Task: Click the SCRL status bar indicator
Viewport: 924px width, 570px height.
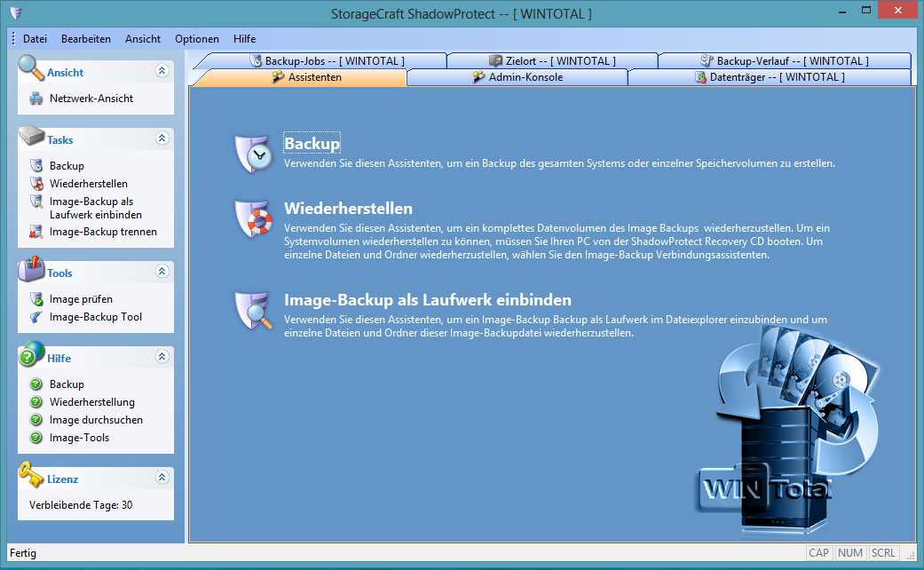Action: (883, 553)
